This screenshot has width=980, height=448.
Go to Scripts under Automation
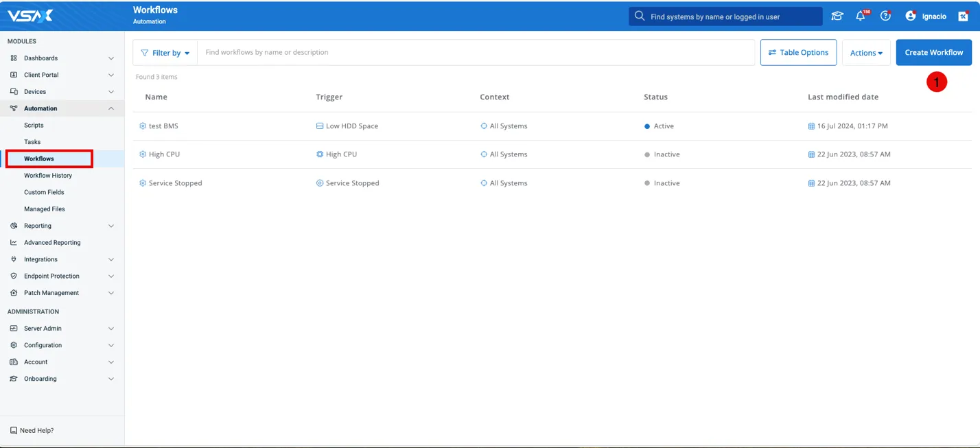(x=34, y=126)
